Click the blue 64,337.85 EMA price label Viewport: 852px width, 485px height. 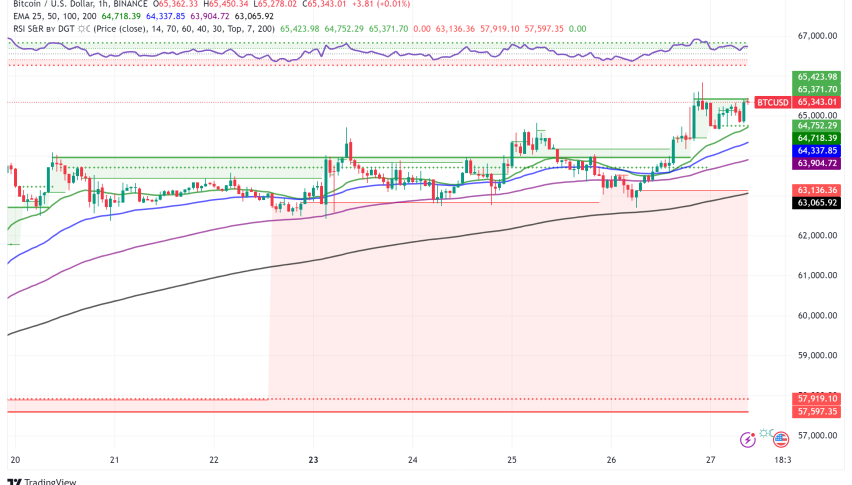point(817,150)
